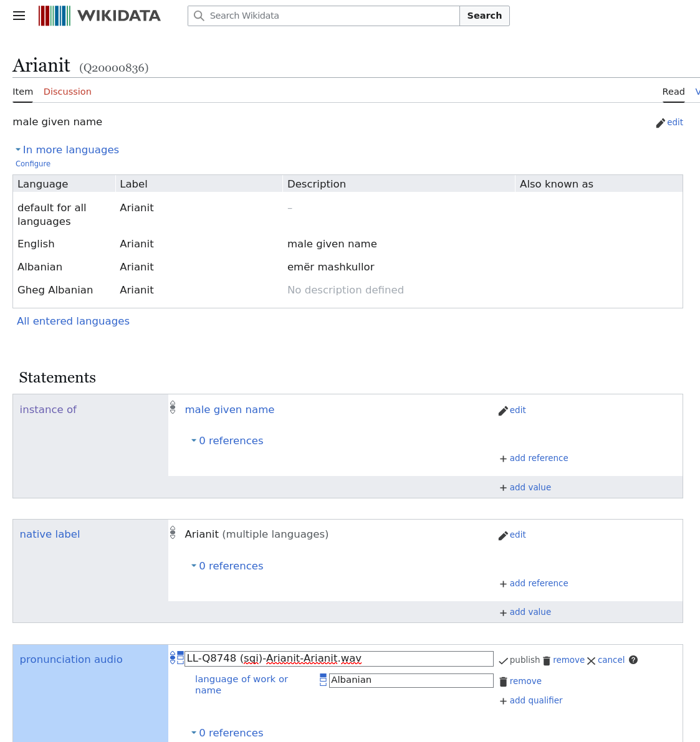Click add value under native label
Image resolution: width=700 pixels, height=742 pixels.
tap(530, 612)
